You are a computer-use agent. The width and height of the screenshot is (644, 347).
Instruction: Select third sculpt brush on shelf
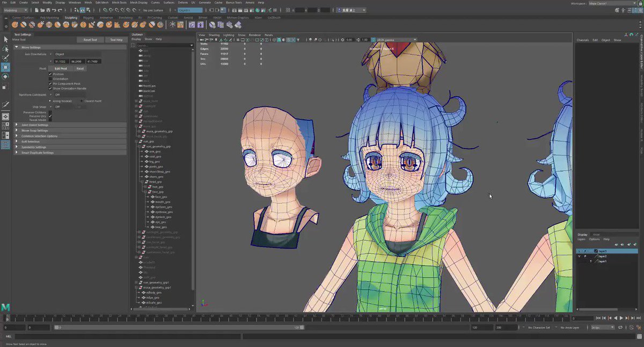click(32, 24)
